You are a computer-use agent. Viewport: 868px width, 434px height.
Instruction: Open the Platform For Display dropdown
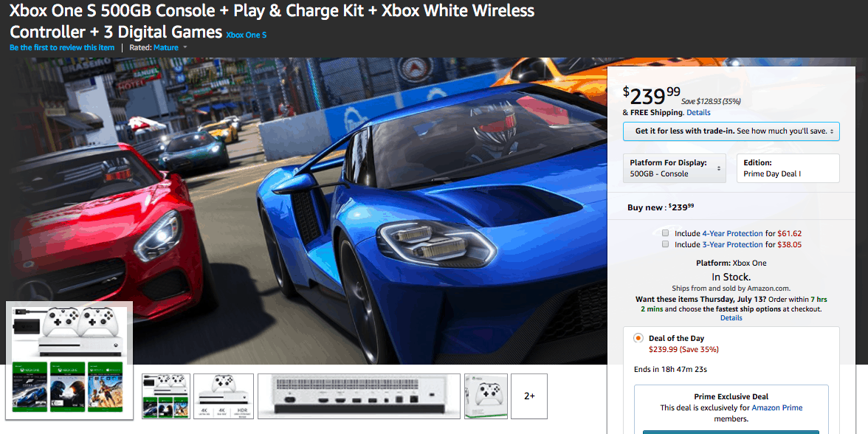(675, 168)
